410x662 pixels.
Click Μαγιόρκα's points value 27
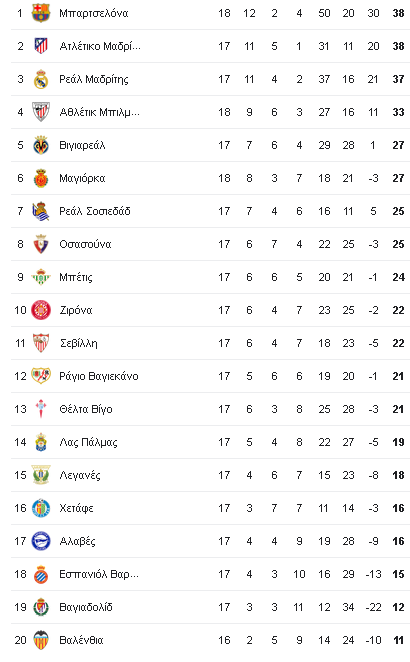398,178
